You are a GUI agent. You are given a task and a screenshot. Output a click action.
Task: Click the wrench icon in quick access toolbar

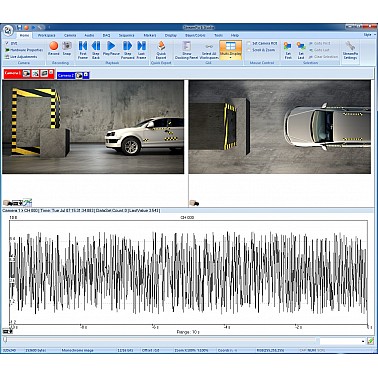40,27
